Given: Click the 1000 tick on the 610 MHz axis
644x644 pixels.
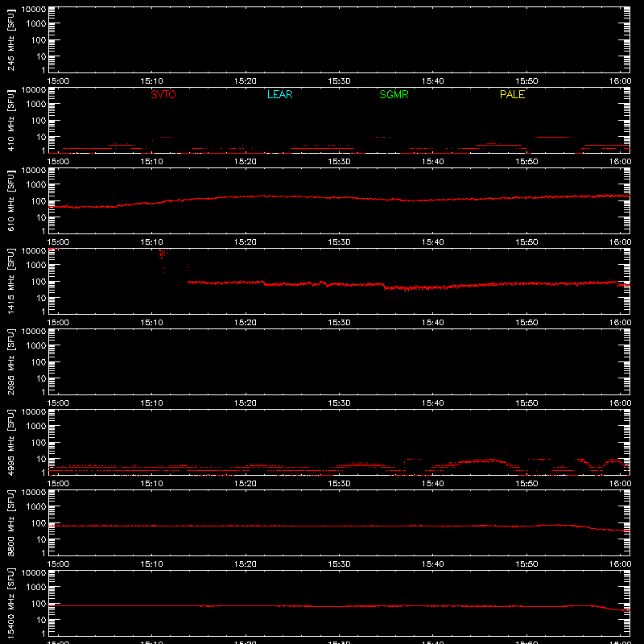Looking at the screenshot, I should tap(36, 185).
